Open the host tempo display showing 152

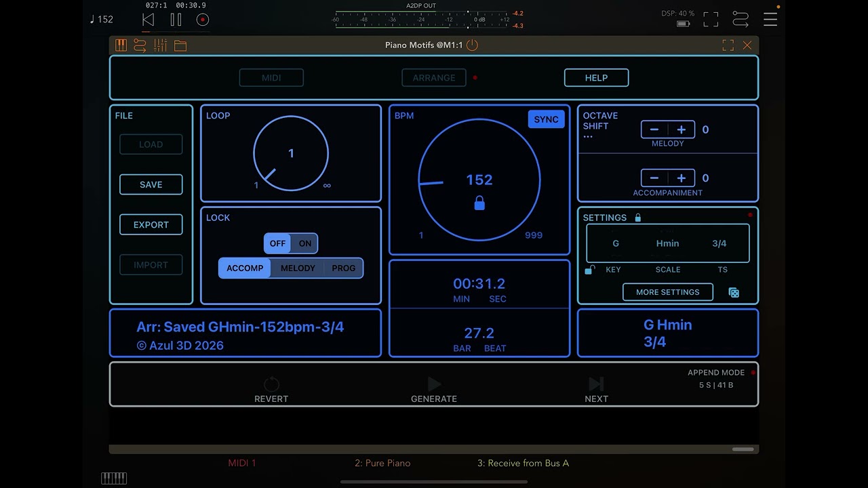coord(102,19)
